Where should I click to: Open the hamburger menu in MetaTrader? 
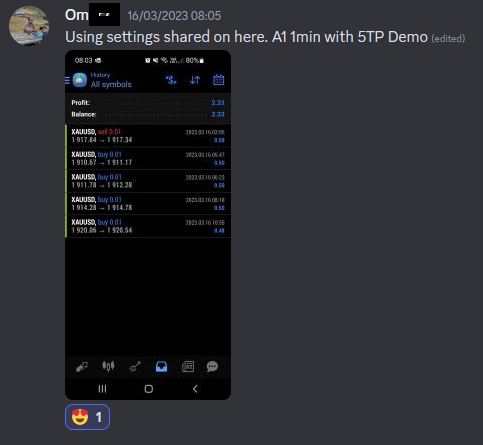point(67,80)
